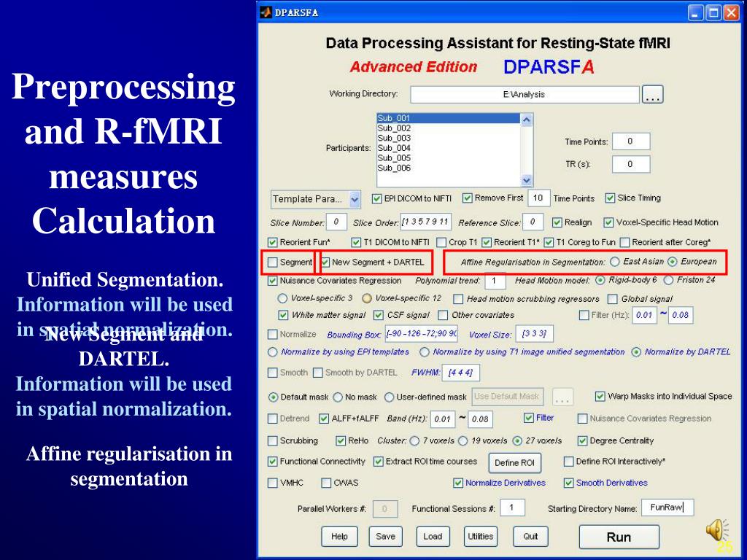
Task: Select the Default mask option
Action: coord(273,397)
